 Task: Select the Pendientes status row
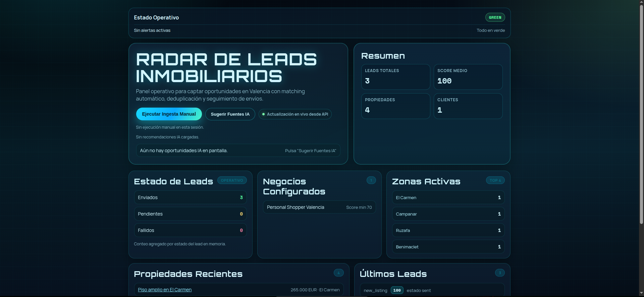click(x=190, y=214)
